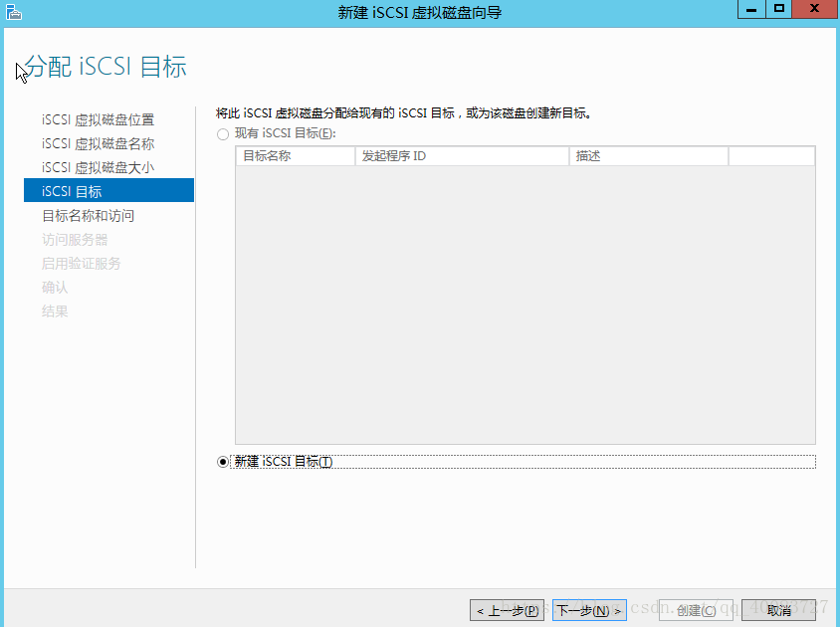The height and width of the screenshot is (627, 840).
Task: Select the new iSCSI target radio button
Action: (223, 462)
